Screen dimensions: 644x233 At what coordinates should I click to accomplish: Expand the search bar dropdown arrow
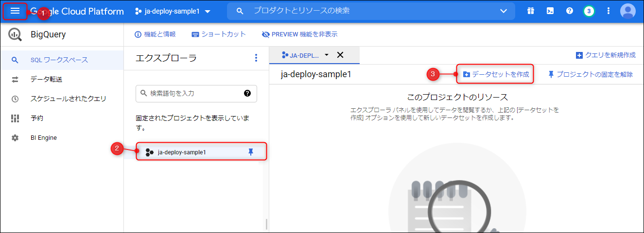(504, 11)
